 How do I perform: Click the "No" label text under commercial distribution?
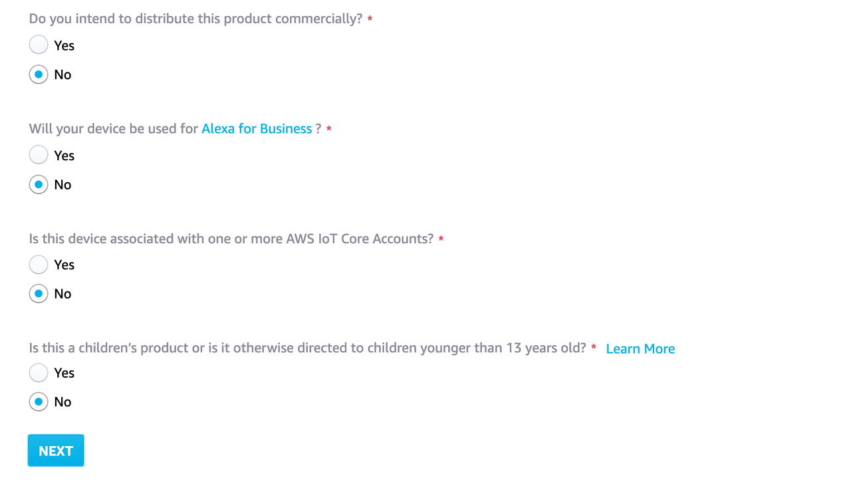62,74
